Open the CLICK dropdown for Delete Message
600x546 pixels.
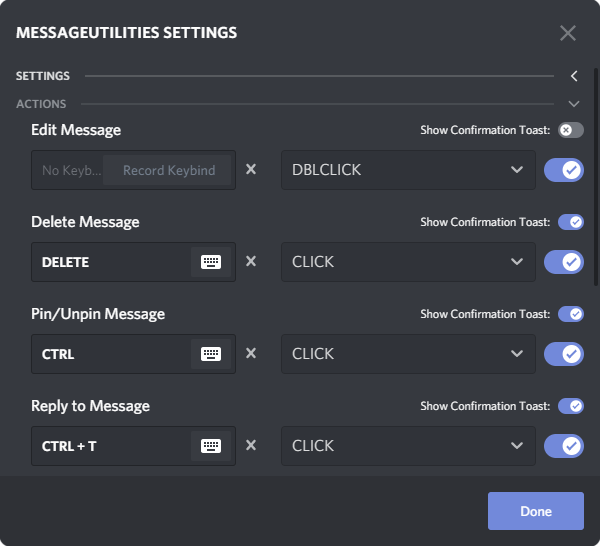pyautogui.click(x=408, y=262)
